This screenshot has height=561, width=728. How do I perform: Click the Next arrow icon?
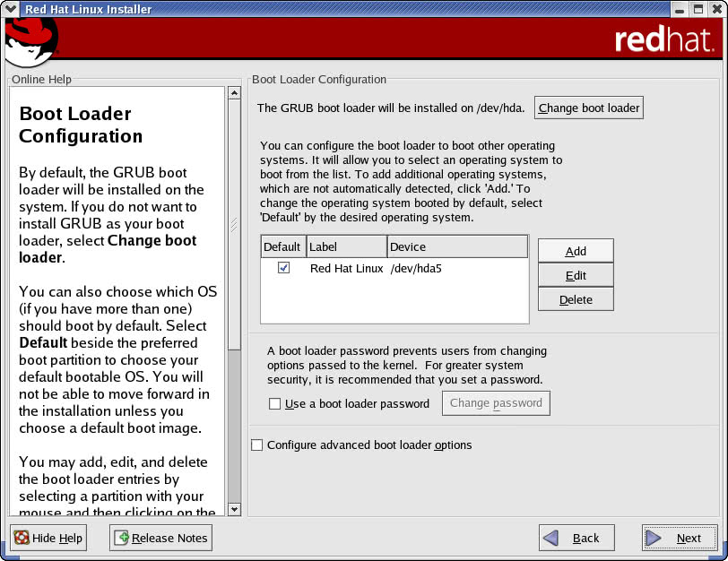pyautogui.click(x=654, y=539)
